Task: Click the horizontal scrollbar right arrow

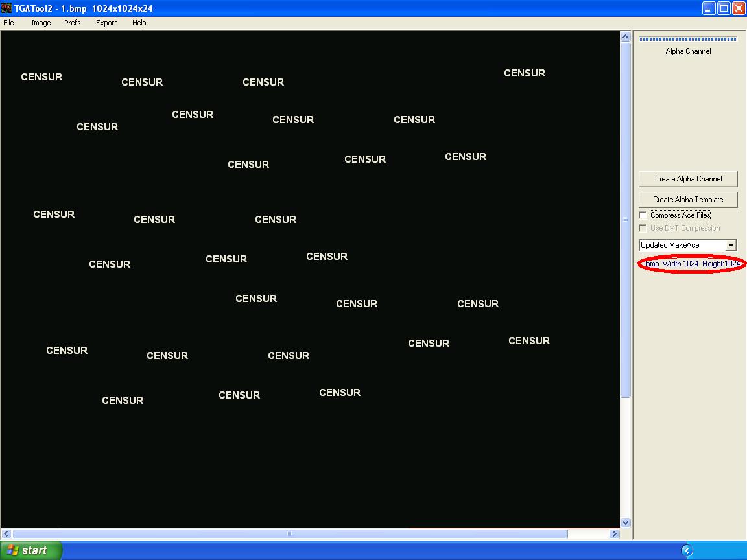Action: pyautogui.click(x=615, y=534)
